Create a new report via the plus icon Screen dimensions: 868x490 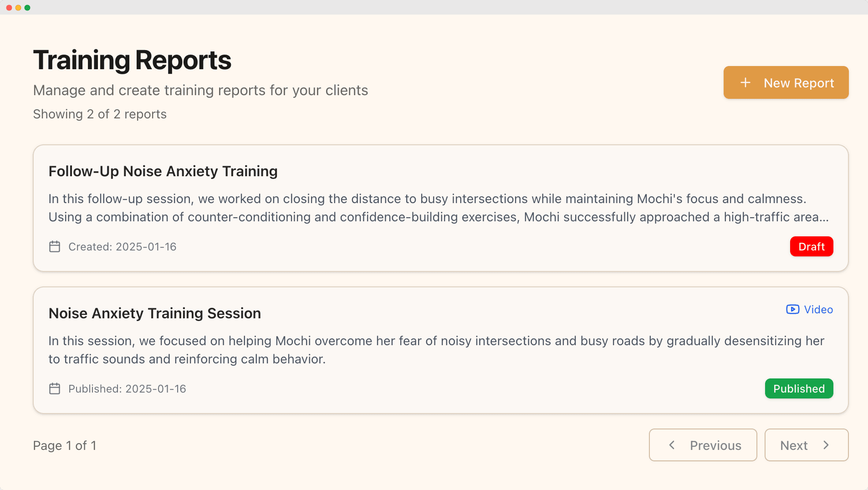[745, 82]
